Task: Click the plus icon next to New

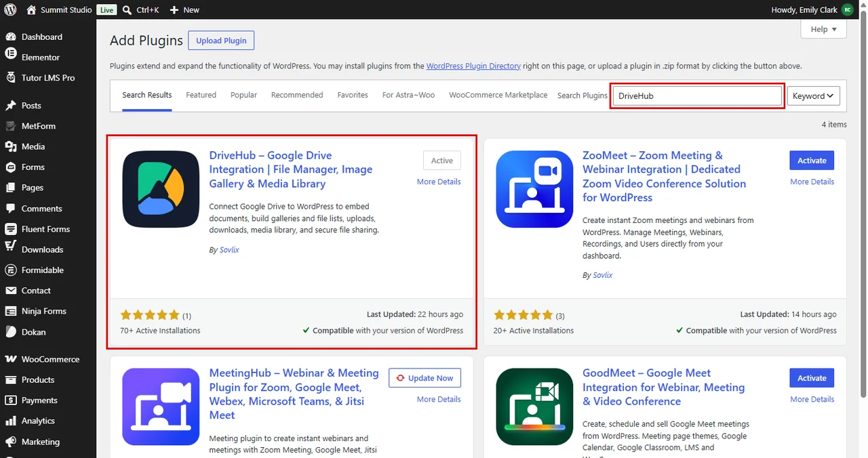Action: pos(174,10)
